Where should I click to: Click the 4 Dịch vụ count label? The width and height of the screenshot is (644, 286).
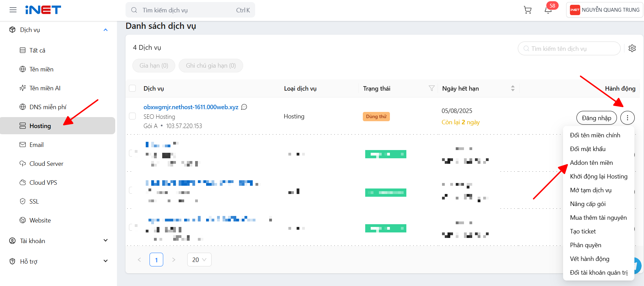pyautogui.click(x=147, y=47)
